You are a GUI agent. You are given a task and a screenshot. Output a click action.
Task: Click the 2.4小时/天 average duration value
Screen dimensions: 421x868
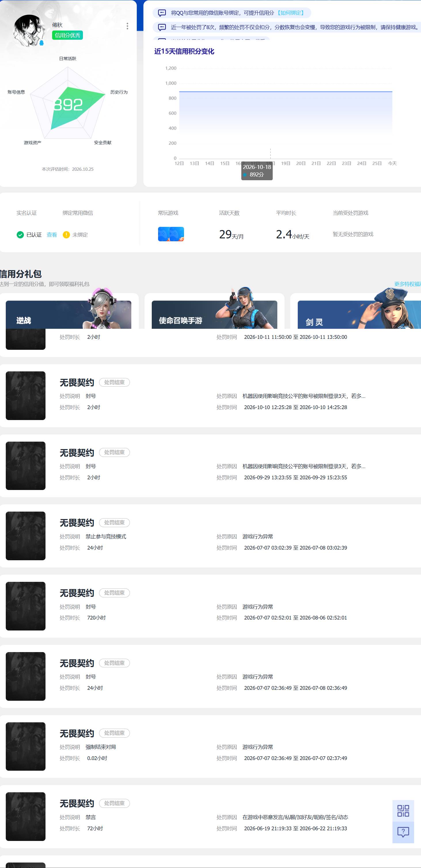(x=293, y=235)
